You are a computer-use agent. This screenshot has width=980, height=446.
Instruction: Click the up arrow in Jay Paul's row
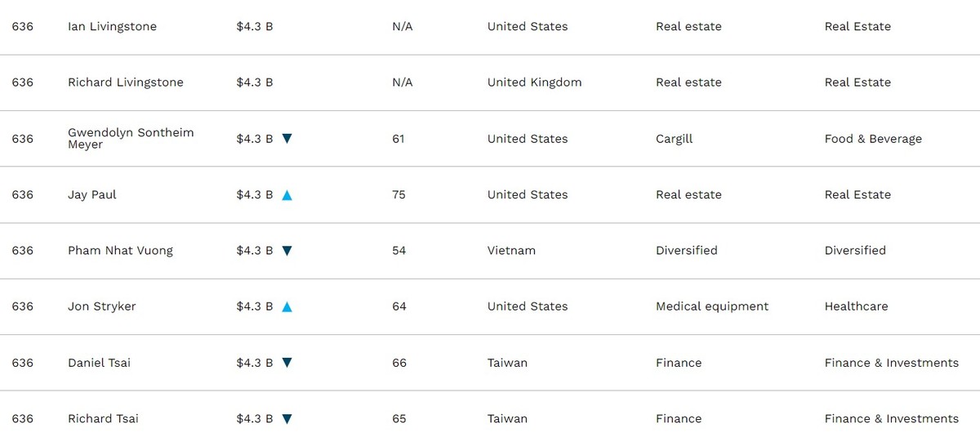point(287,195)
